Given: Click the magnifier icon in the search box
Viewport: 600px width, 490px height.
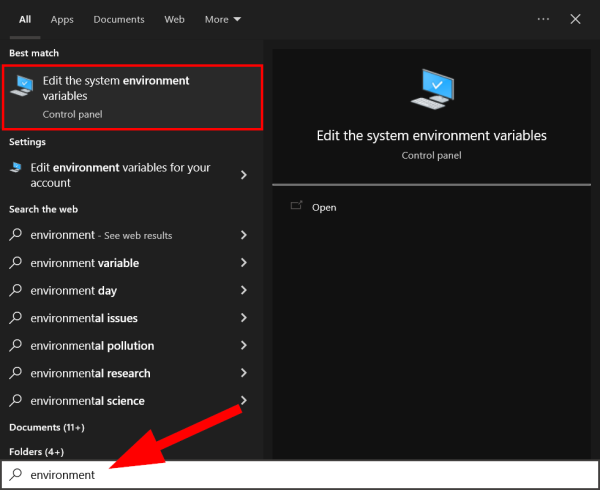Looking at the screenshot, I should tap(16, 475).
